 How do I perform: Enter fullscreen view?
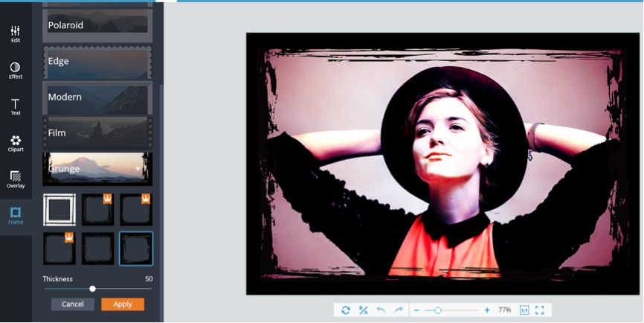[540, 310]
